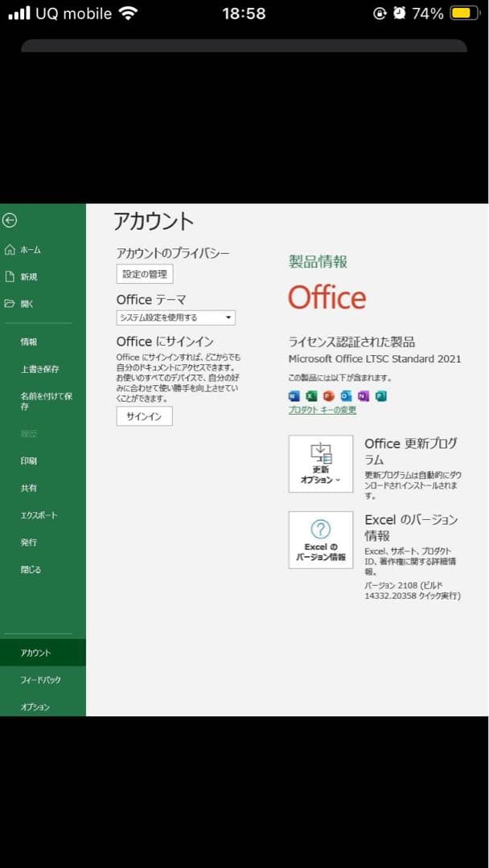Click the Publisher app icon

pyautogui.click(x=381, y=395)
